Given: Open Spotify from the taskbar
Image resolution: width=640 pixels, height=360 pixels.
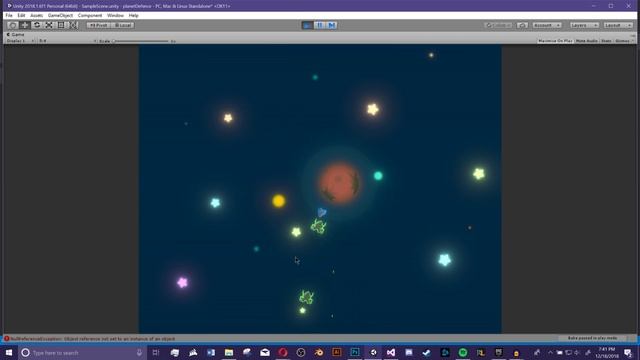Looking at the screenshot, I should point(463,353).
